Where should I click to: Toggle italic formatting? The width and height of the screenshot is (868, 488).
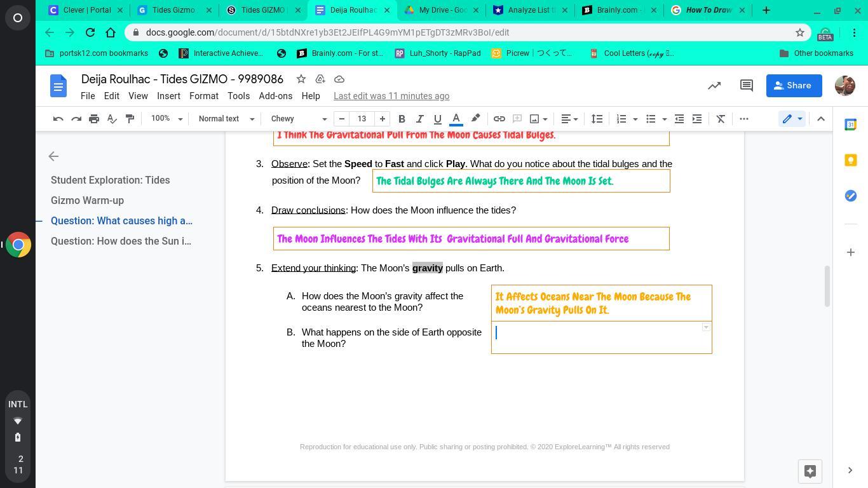tap(419, 119)
